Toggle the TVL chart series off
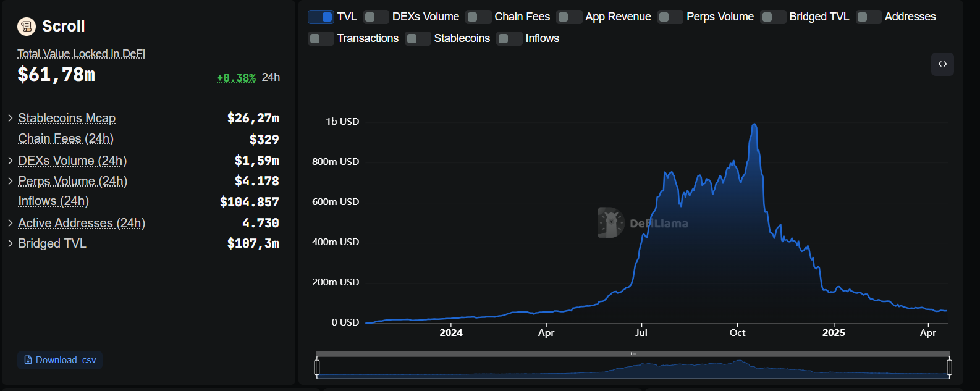 coord(321,17)
